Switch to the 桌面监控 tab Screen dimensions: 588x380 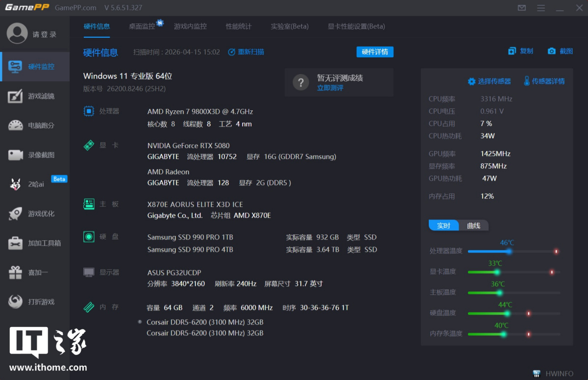coord(142,26)
